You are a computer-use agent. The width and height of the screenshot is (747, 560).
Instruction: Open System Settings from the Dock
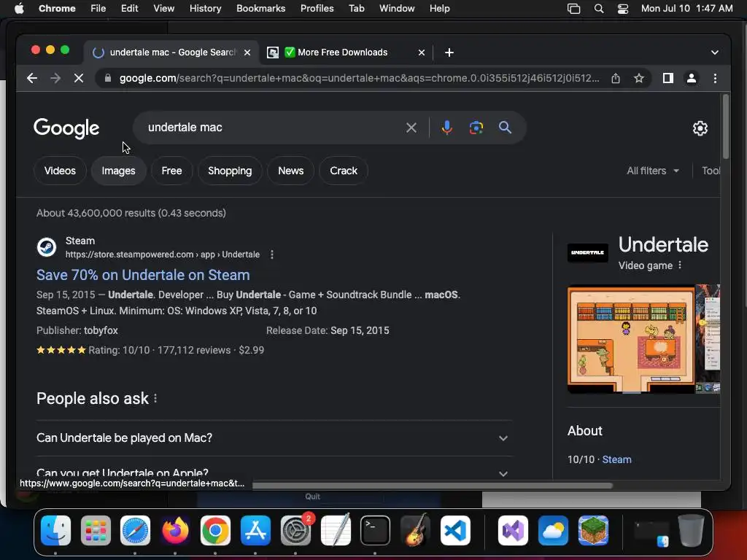[x=296, y=531]
